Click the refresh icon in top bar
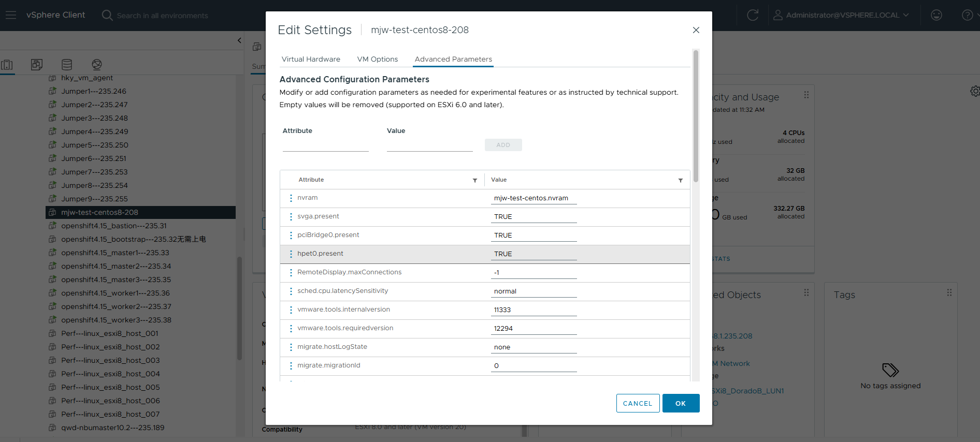 tap(753, 15)
